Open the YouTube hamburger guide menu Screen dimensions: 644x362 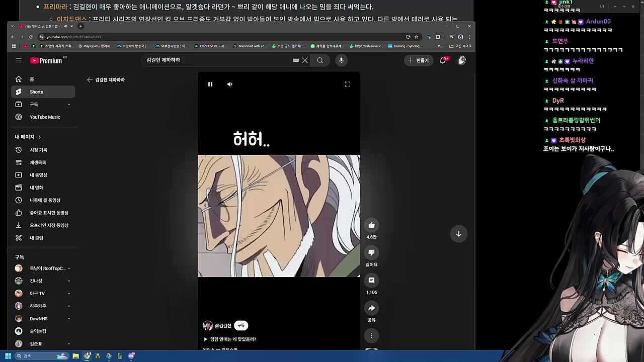point(19,60)
